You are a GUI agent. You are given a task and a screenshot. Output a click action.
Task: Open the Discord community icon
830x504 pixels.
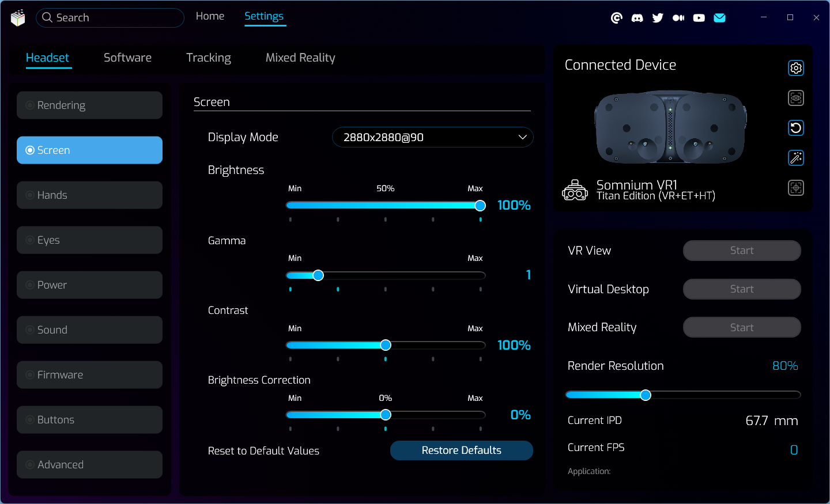[x=637, y=18]
